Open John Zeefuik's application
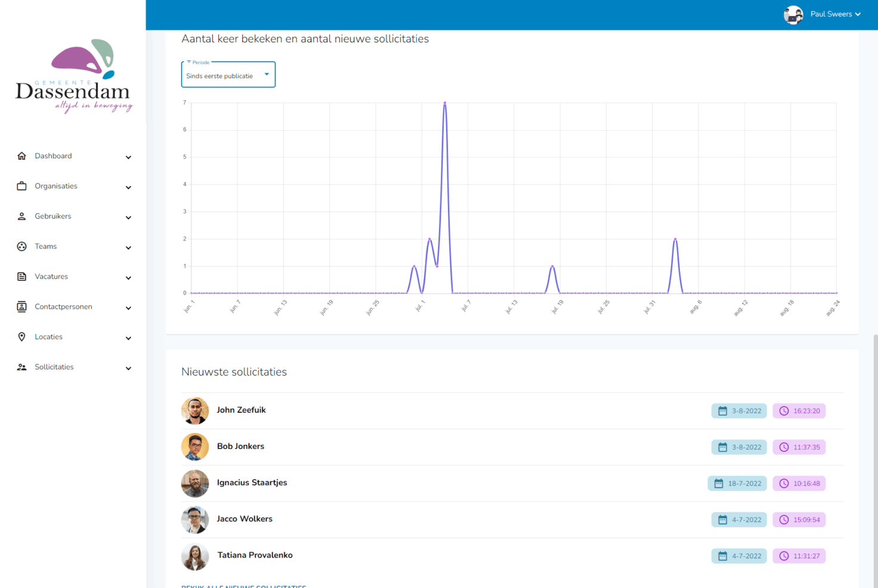 pyautogui.click(x=242, y=410)
